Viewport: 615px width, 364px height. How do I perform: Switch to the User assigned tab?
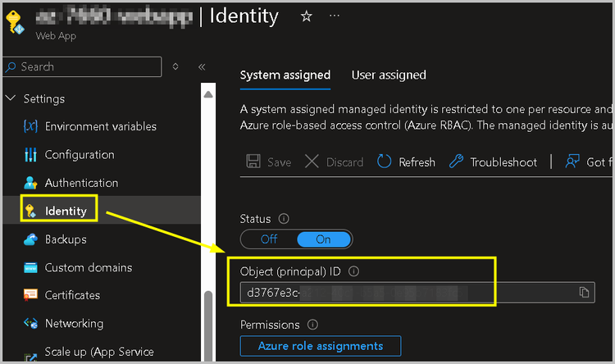pos(389,75)
